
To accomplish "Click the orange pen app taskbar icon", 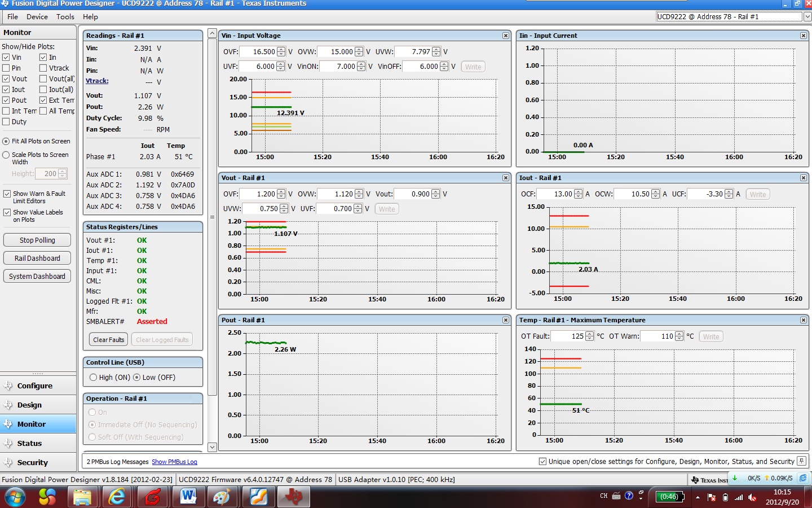I will tap(258, 497).
